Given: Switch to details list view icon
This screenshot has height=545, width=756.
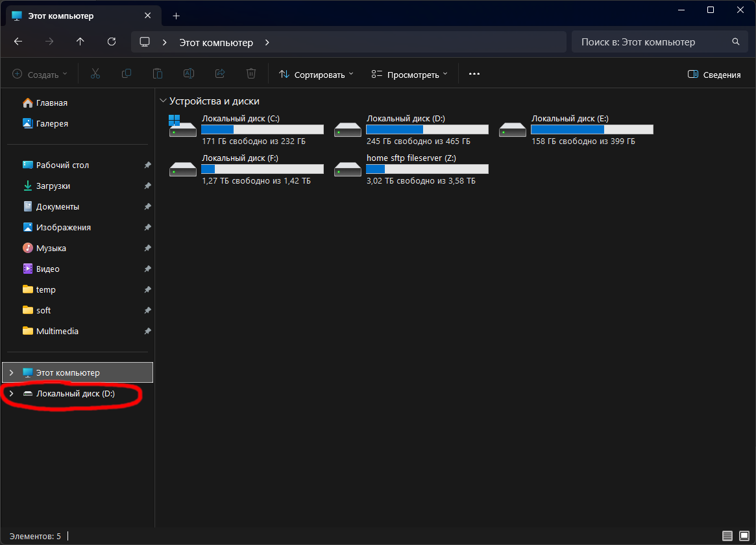Looking at the screenshot, I should [x=727, y=536].
